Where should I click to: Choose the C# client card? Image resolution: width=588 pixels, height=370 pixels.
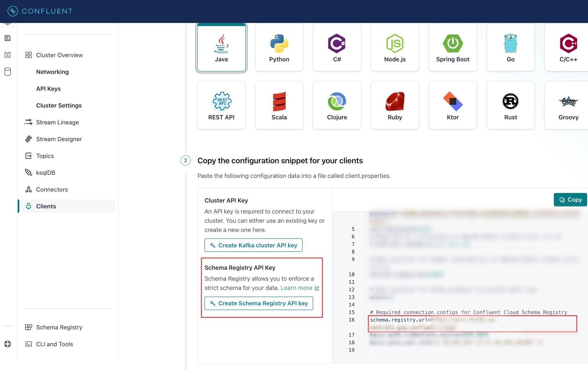pos(337,47)
